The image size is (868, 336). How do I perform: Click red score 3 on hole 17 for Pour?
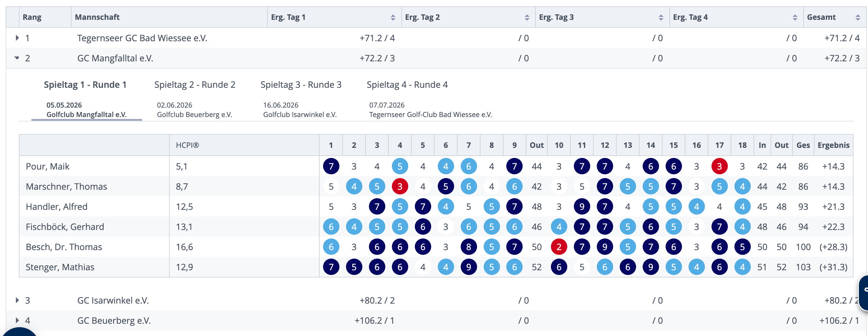click(x=719, y=166)
